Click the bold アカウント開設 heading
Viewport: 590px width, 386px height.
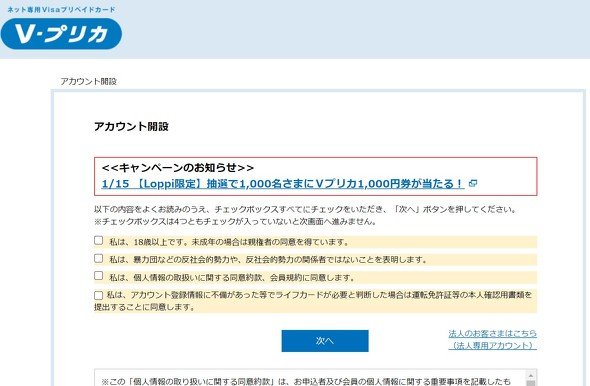tap(131, 126)
